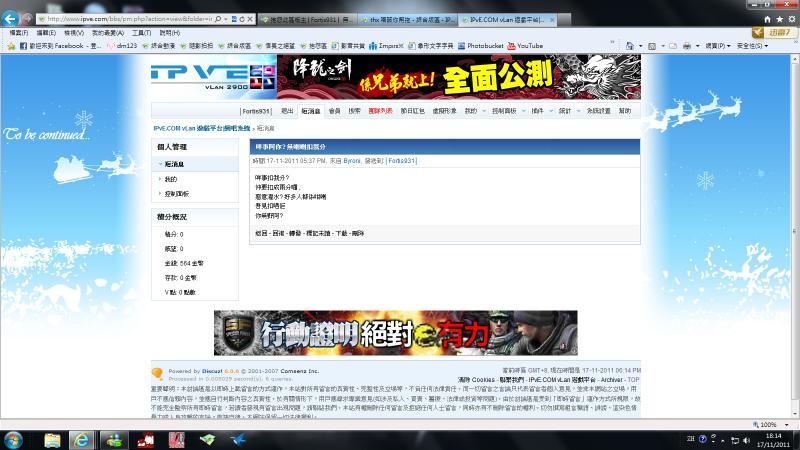Image resolution: width=800 pixels, height=450 pixels.
Task: Click the command bar home icon
Action: pyautogui.click(x=630, y=46)
